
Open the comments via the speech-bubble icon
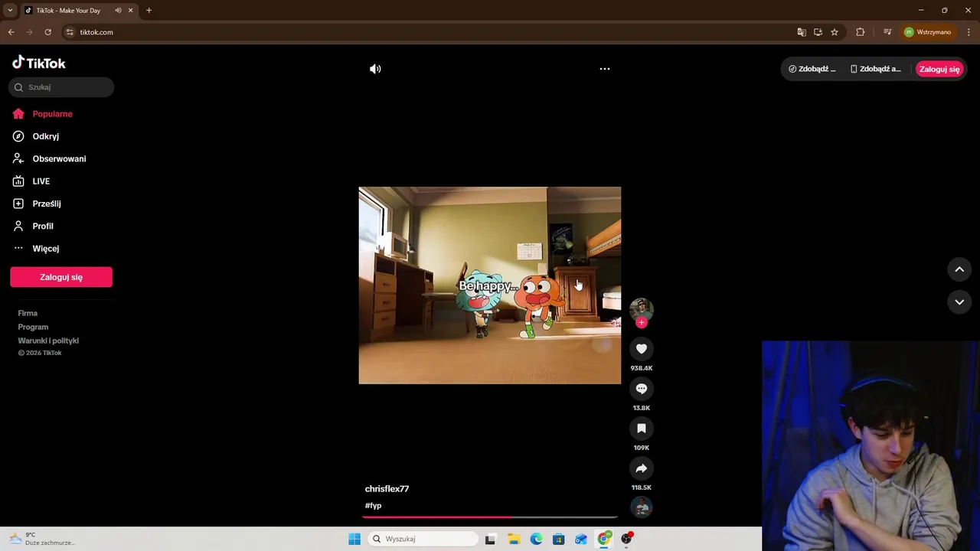[x=642, y=389]
